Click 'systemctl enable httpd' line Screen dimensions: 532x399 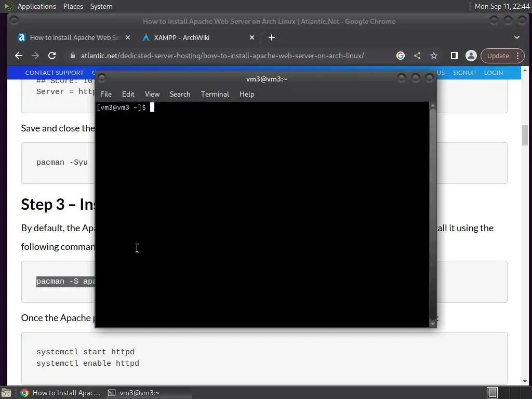click(88, 363)
